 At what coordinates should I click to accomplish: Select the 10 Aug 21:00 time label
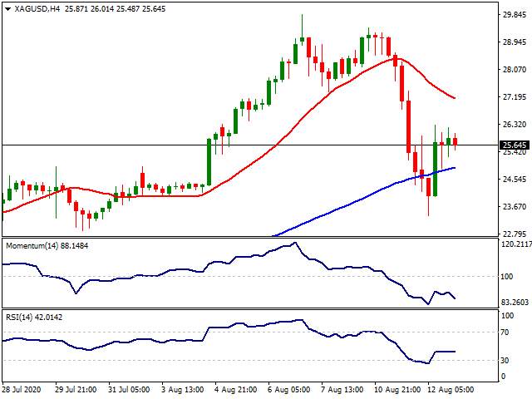point(397,390)
